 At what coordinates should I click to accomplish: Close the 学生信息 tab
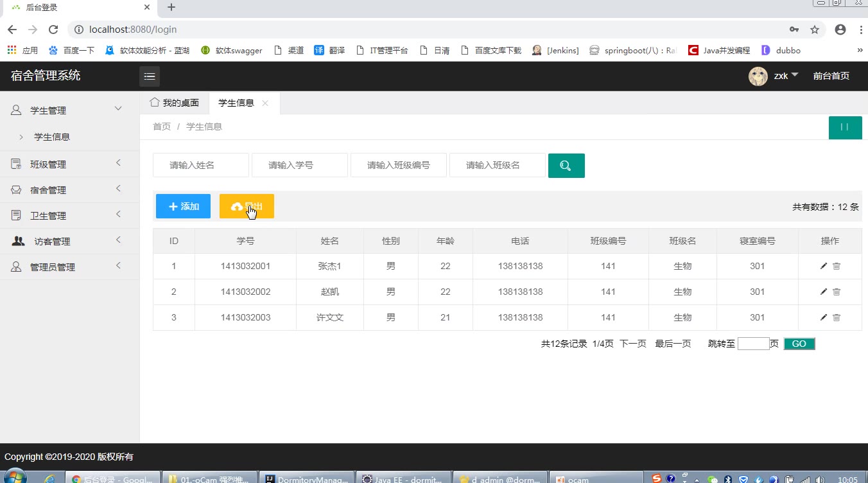click(x=265, y=103)
